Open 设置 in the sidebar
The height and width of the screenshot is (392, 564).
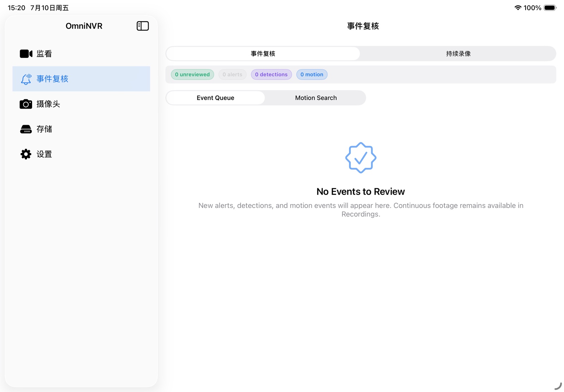pos(81,154)
